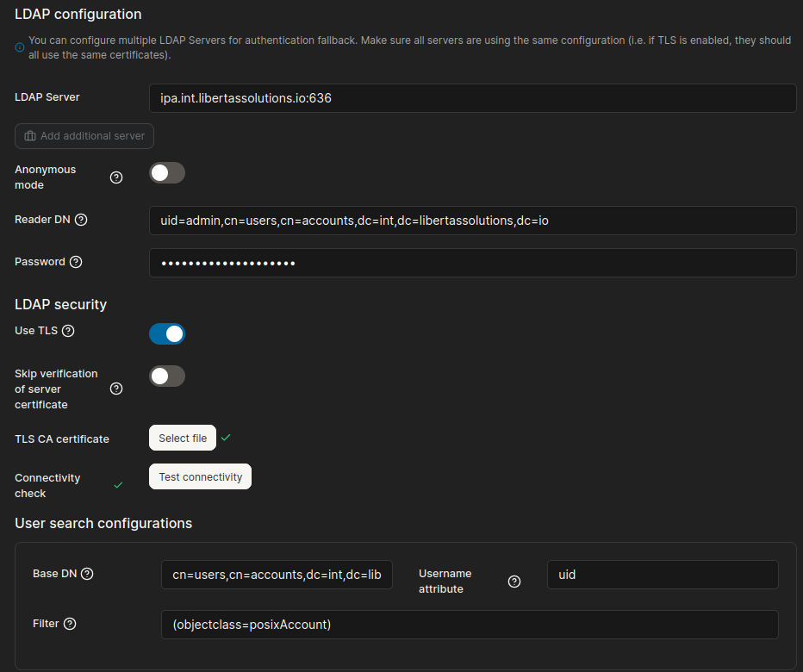
Task: Select the LDAP Server address field
Action: (472, 97)
